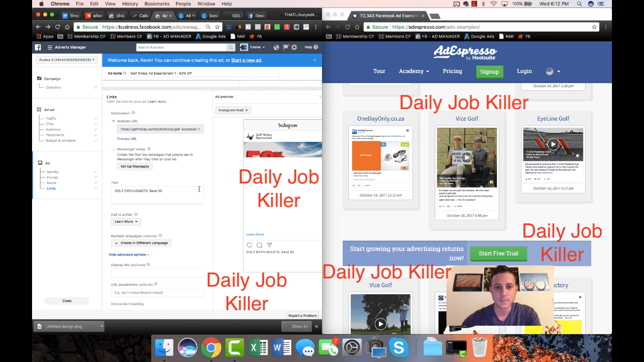Click Create in Different Language button
The width and height of the screenshot is (644, 362).
tap(141, 243)
